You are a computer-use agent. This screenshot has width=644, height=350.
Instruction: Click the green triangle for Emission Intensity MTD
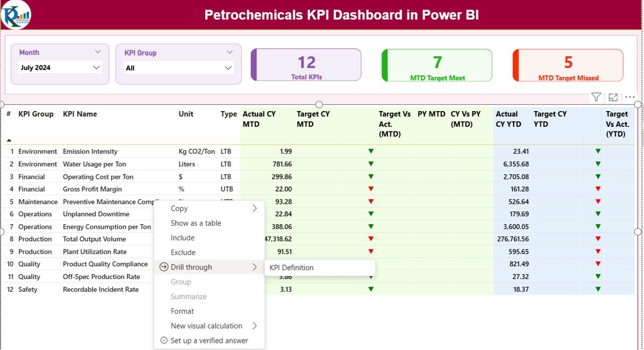click(x=371, y=151)
